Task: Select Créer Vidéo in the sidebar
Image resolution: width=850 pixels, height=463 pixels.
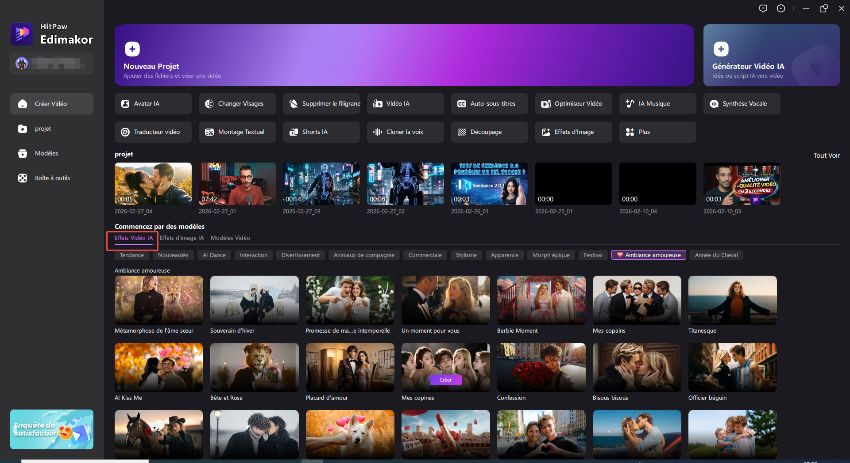Action: pos(51,104)
